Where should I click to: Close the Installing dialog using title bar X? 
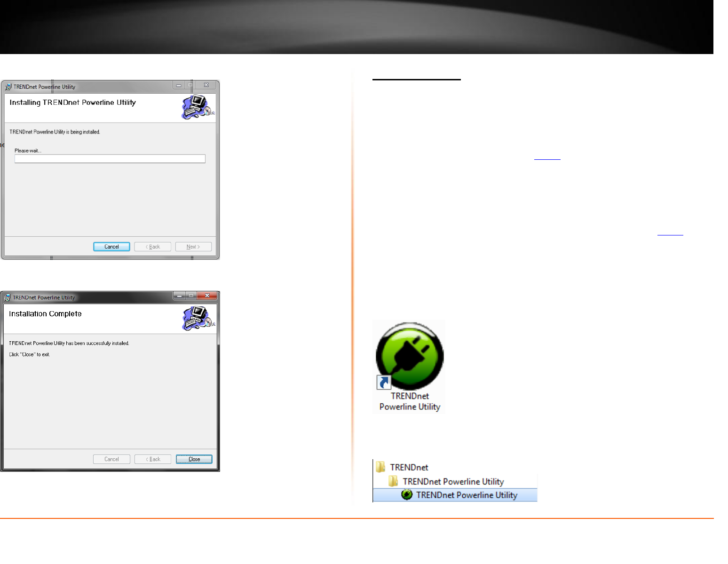click(x=206, y=85)
